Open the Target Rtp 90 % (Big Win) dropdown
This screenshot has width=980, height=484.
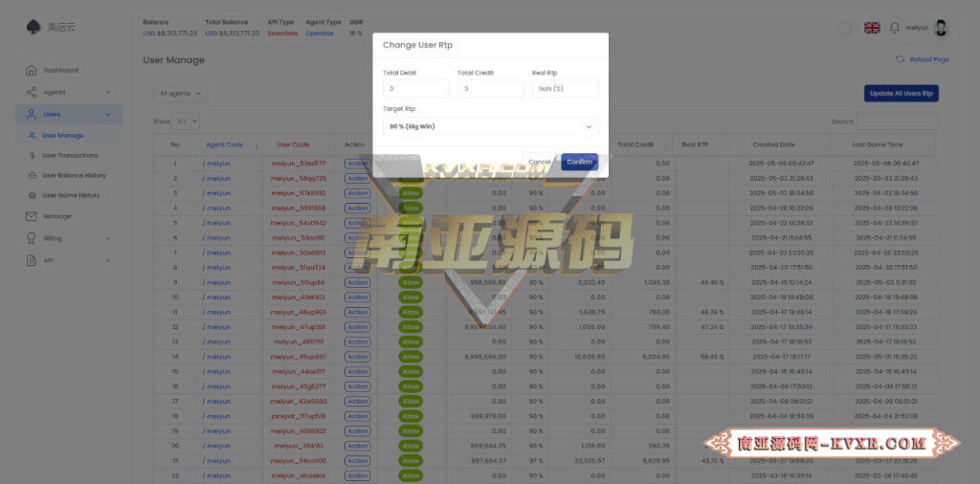click(x=491, y=127)
